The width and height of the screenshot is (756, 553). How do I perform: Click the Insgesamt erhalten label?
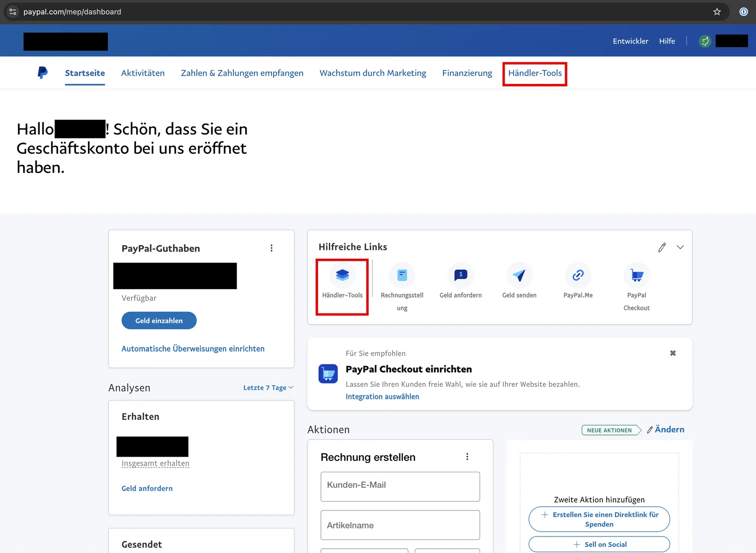click(x=155, y=463)
